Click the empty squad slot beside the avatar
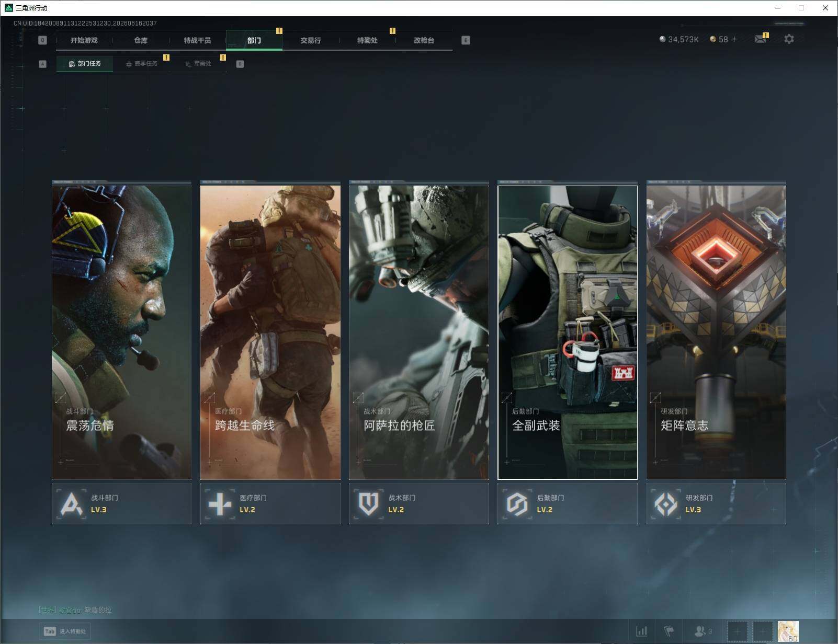 click(763, 631)
